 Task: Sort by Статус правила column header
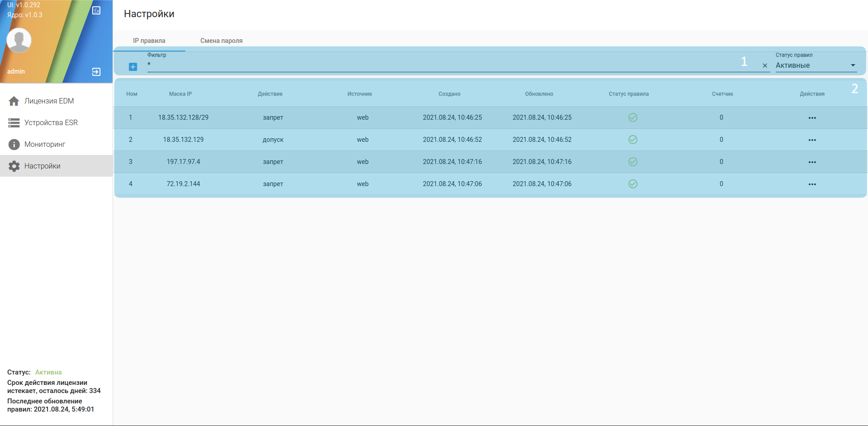(629, 94)
